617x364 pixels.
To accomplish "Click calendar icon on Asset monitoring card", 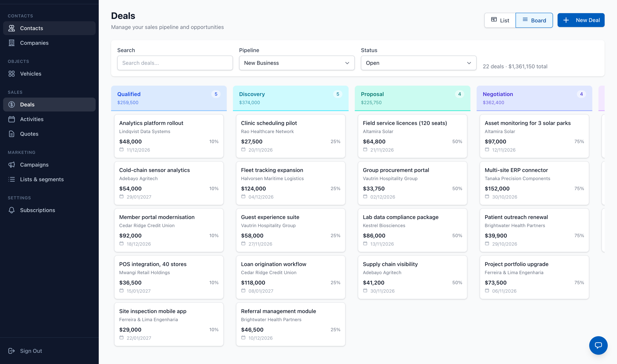I will tap(487, 149).
